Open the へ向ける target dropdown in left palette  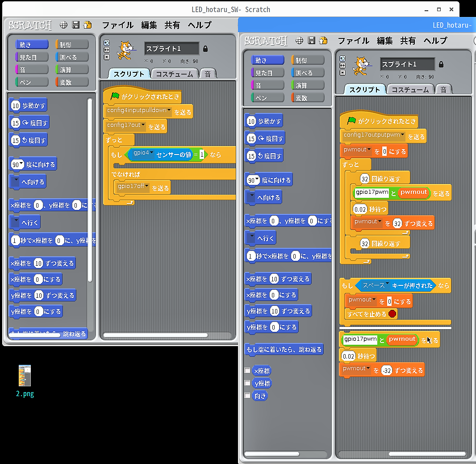point(15,182)
